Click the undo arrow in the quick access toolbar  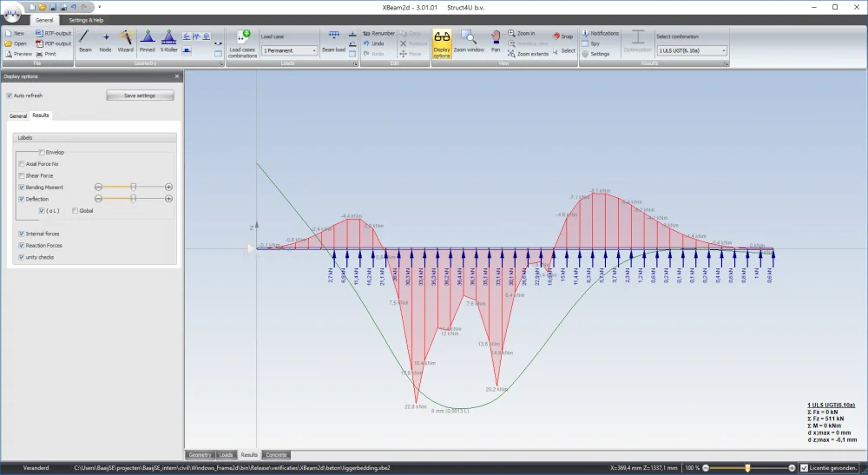click(74, 7)
